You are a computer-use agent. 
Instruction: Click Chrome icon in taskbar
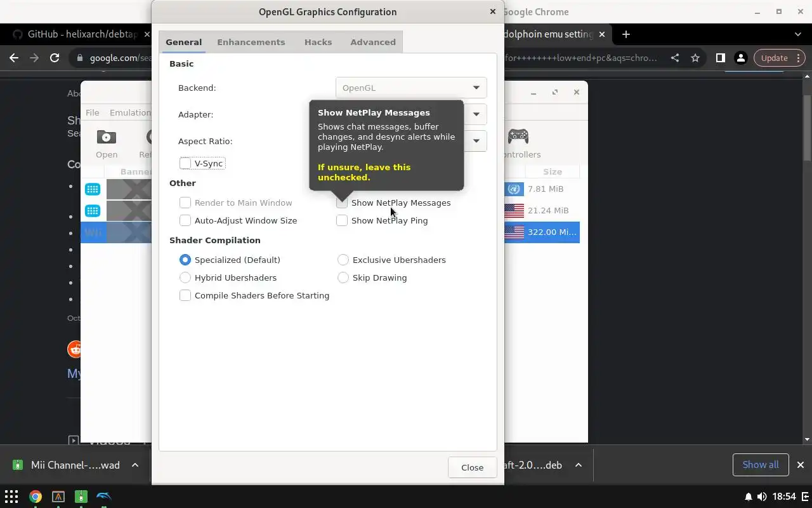click(35, 497)
